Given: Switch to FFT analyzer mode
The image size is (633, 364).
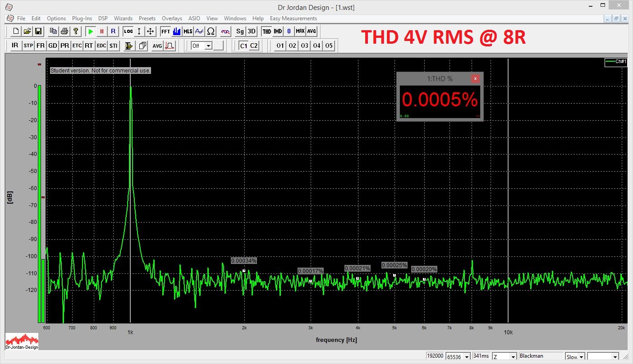Looking at the screenshot, I should tap(165, 31).
